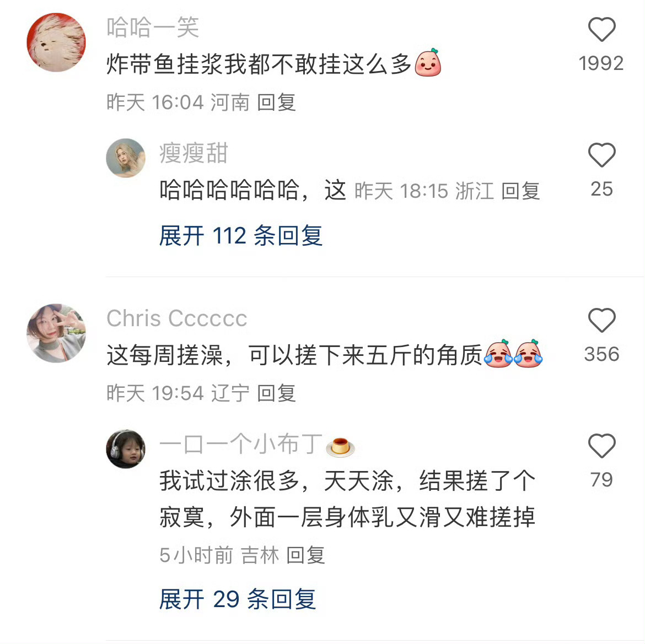Open 瘦瘦甜's avatar picture
The width and height of the screenshot is (645, 644).
[x=126, y=158]
